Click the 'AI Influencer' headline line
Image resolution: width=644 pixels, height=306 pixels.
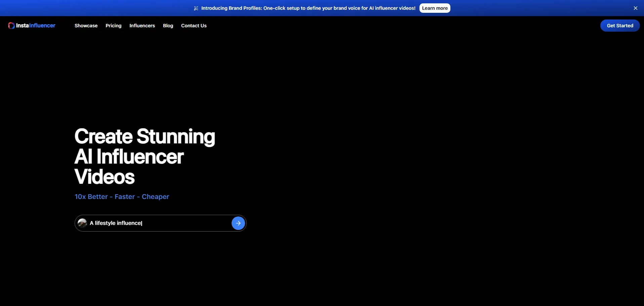point(129,157)
